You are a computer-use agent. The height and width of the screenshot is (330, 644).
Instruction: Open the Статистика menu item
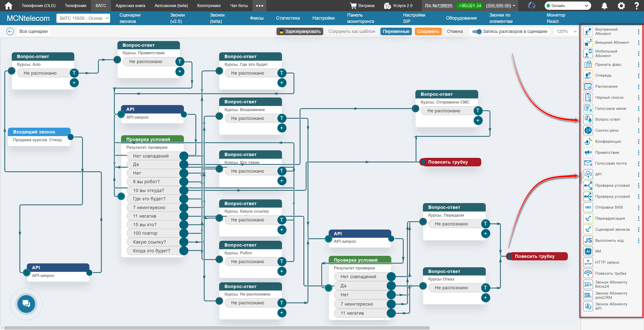[x=288, y=18]
